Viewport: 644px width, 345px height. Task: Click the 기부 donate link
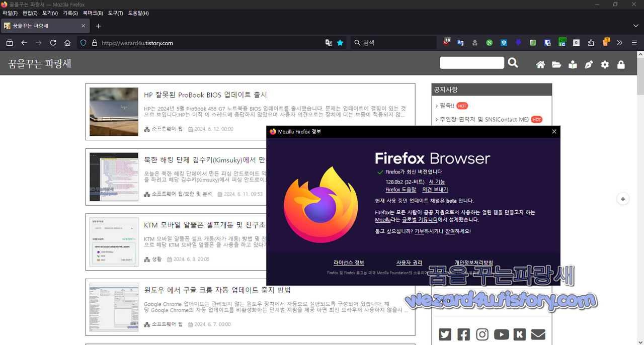coord(419,231)
